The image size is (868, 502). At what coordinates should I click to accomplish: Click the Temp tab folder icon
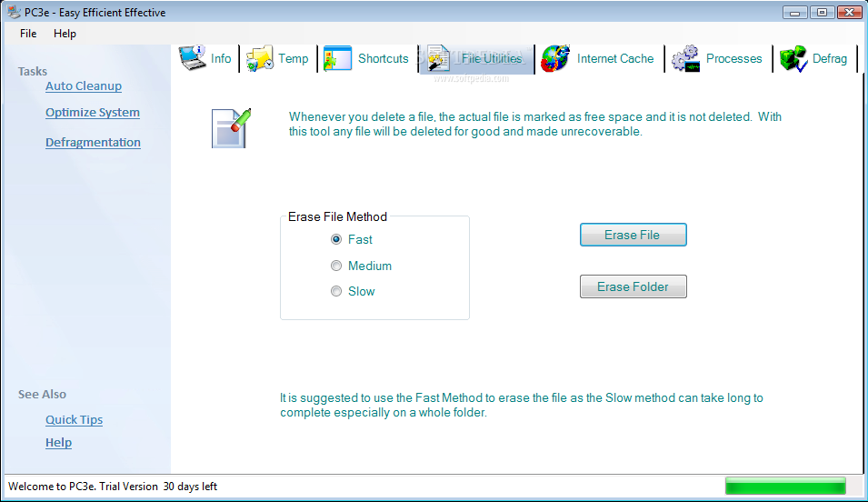[260, 59]
